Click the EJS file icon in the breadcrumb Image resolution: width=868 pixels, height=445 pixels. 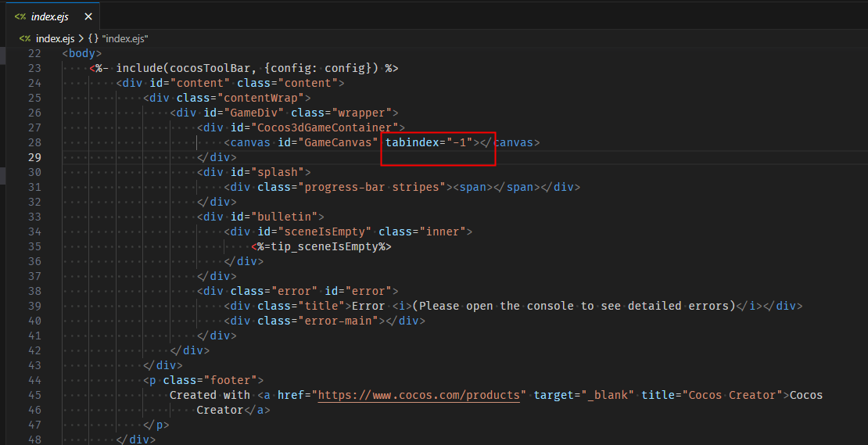[x=25, y=38]
